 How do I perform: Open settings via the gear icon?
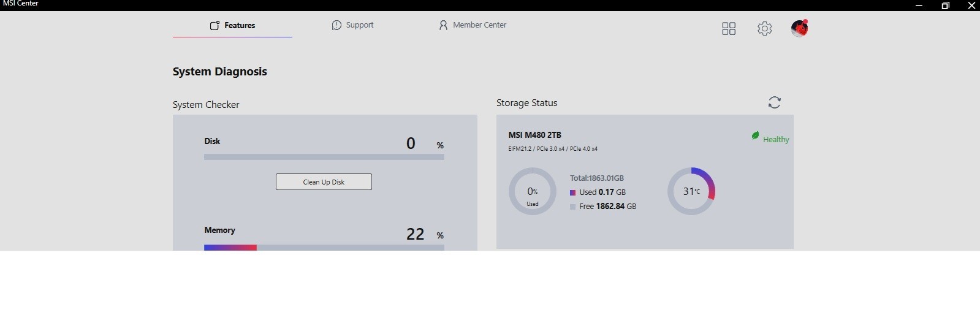pos(764,29)
